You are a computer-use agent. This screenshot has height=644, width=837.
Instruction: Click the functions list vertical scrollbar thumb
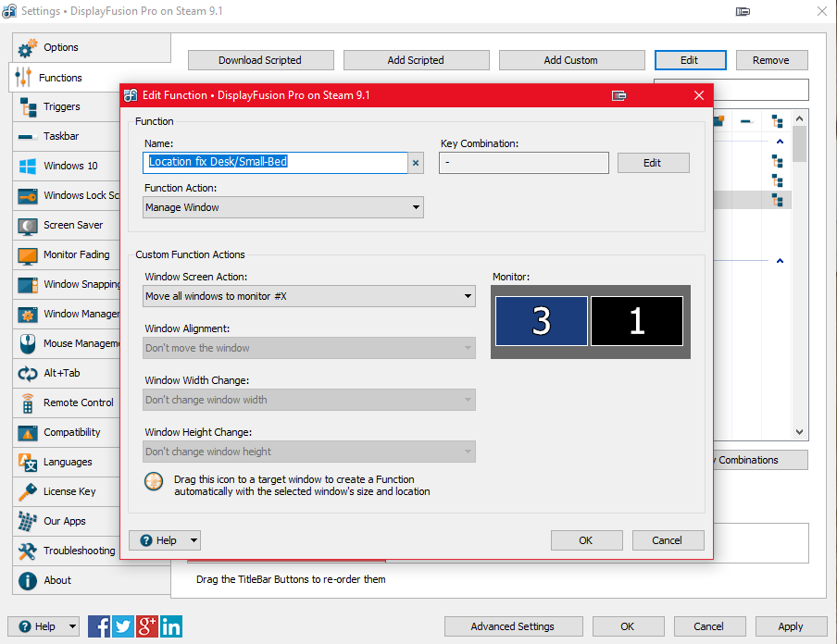point(799,143)
